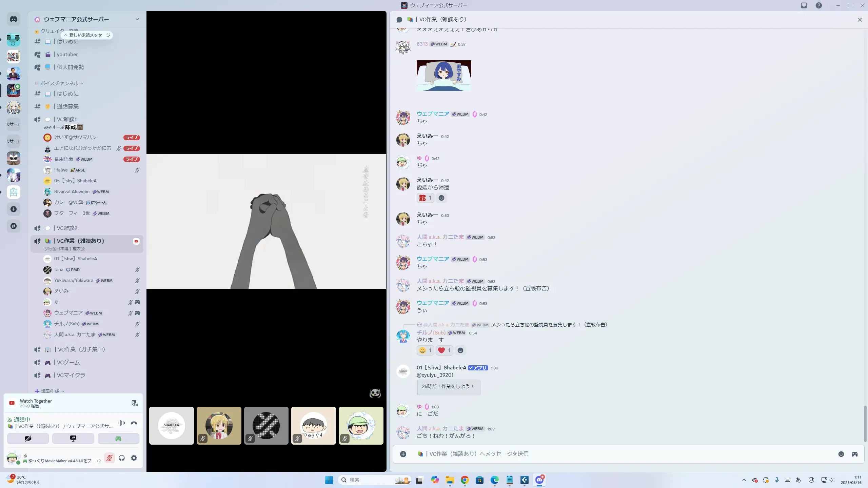Jump to 新しい未読メッセージ
This screenshot has height=488, width=868.
click(87, 35)
